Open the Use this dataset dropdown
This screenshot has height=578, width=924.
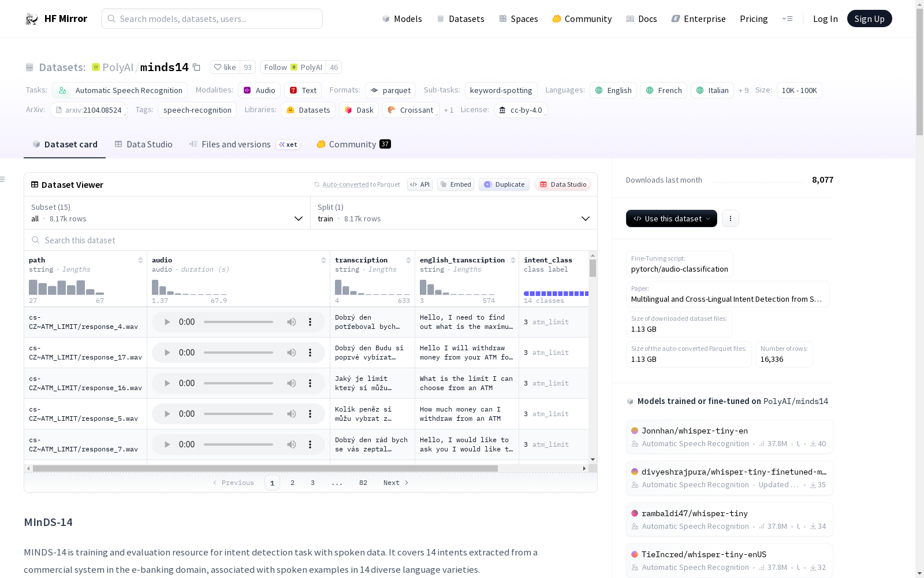pyautogui.click(x=672, y=218)
